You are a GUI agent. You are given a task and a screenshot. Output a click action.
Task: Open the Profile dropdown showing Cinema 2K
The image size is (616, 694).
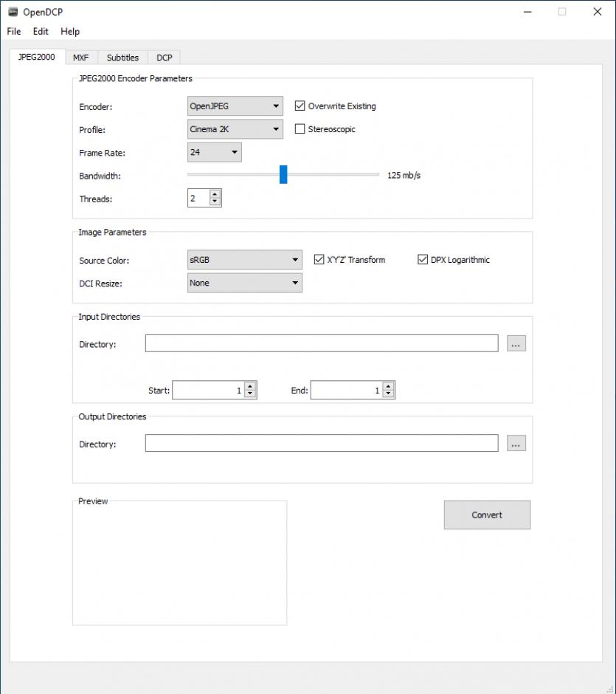click(x=235, y=129)
